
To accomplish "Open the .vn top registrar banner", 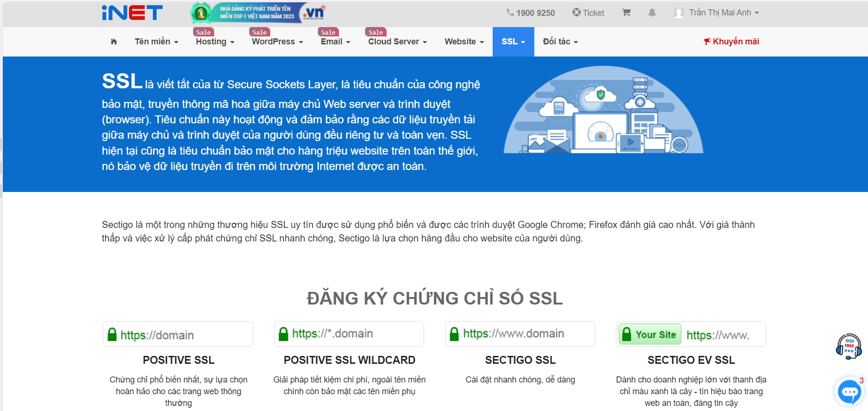I will 258,13.
